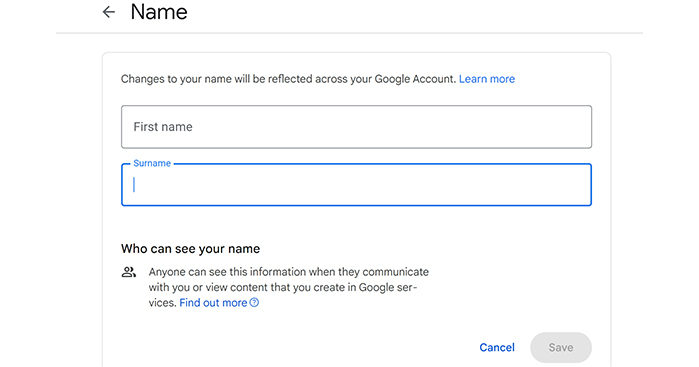Go back using the left arrow
This screenshot has width=699, height=367.
(109, 12)
